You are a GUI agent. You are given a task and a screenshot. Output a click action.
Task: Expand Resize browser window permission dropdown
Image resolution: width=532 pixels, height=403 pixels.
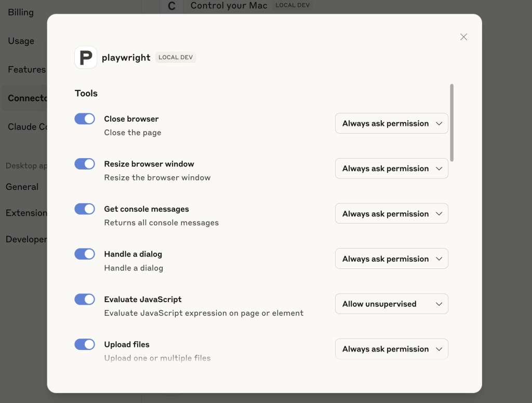point(391,168)
